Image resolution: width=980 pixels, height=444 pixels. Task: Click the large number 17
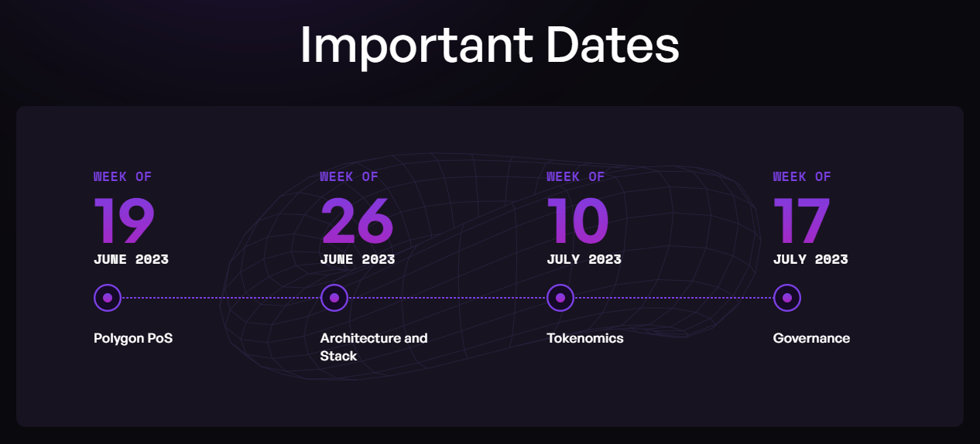pyautogui.click(x=802, y=220)
